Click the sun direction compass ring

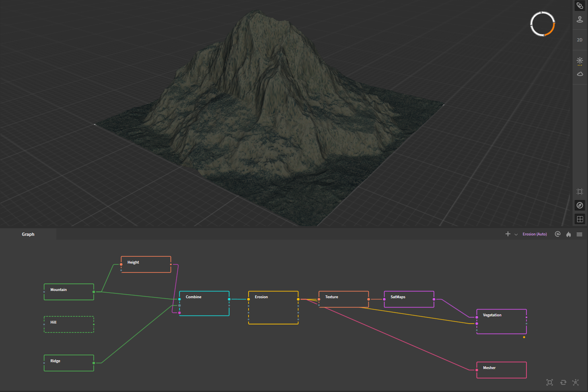pos(543,24)
